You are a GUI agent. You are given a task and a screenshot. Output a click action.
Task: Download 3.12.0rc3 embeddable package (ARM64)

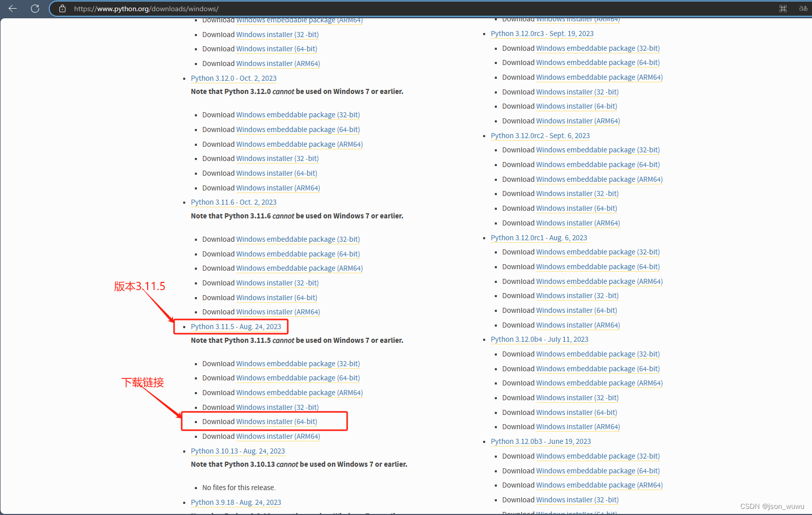[599, 77]
